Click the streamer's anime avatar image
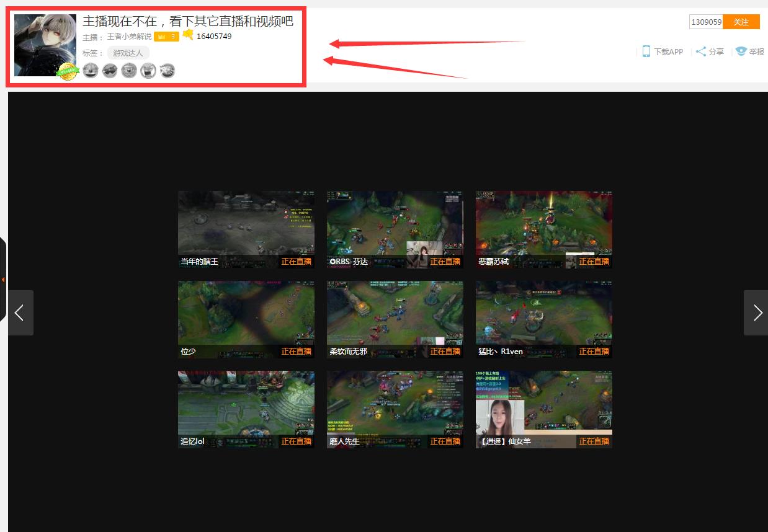This screenshot has height=532, width=768. [45, 43]
